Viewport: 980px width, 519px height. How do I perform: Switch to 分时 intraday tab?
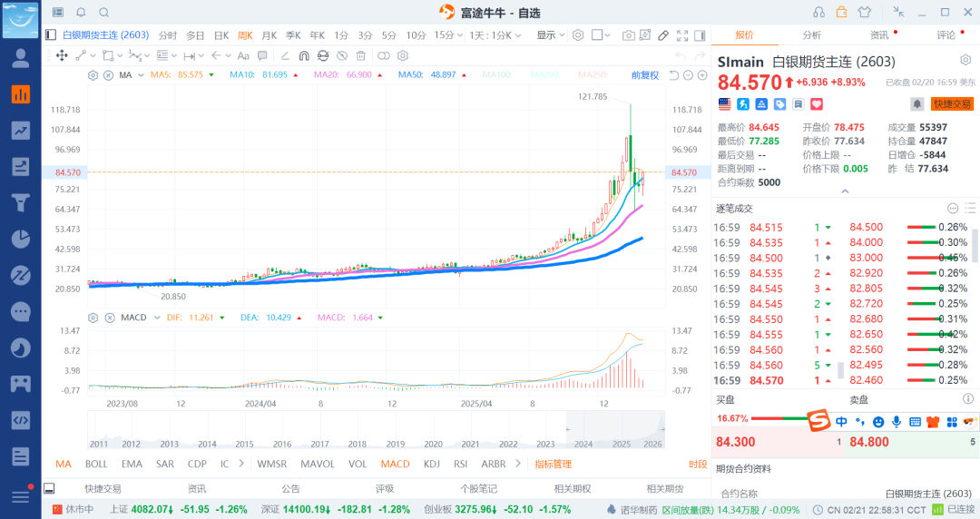[x=168, y=35]
